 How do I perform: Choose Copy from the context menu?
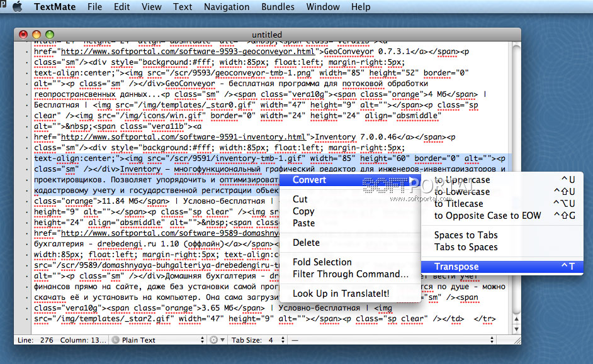(x=350, y=211)
